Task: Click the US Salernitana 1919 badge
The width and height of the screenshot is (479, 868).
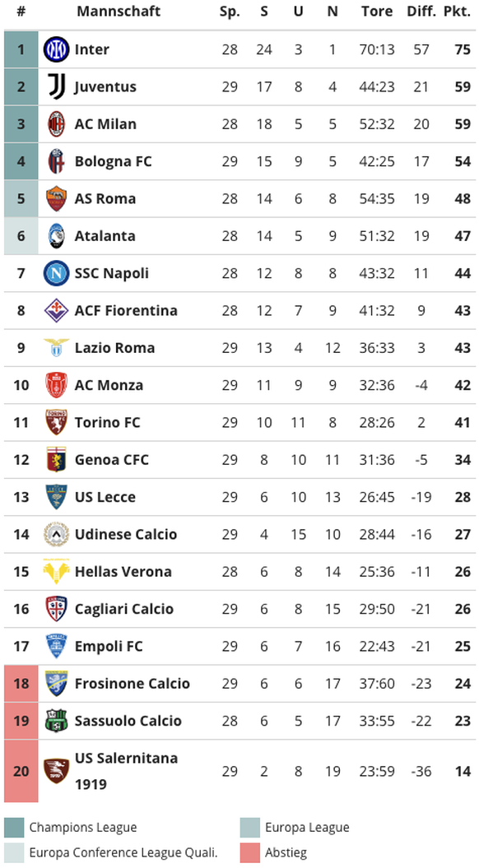Action: [56, 771]
